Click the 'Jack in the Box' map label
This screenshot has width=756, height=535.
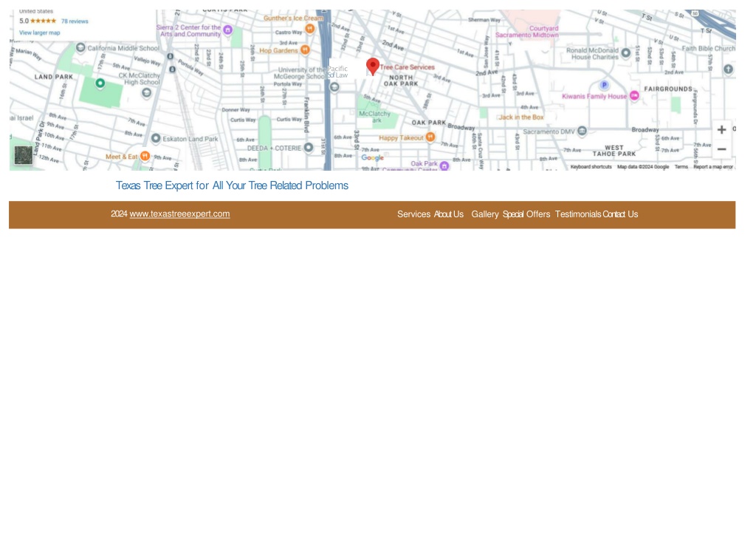pyautogui.click(x=521, y=117)
